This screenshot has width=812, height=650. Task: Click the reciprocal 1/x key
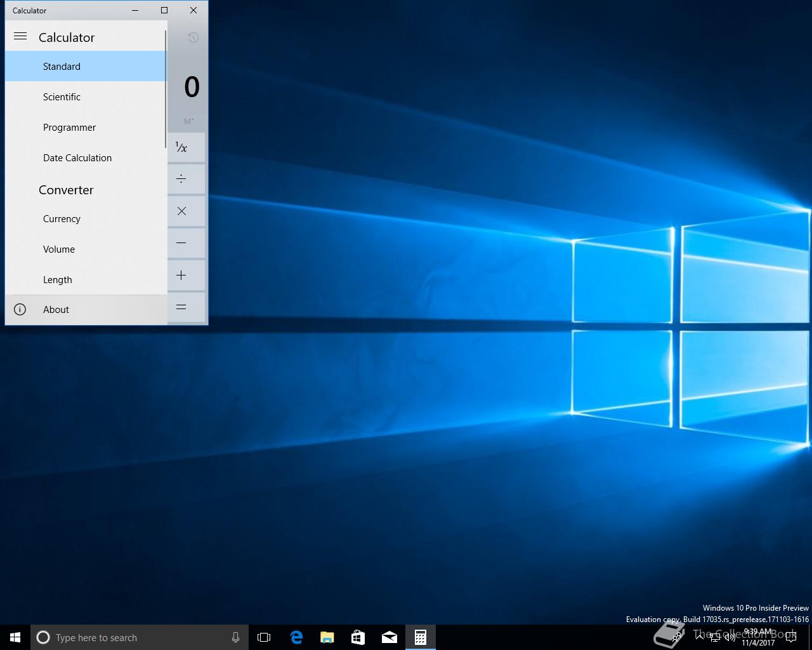click(187, 147)
